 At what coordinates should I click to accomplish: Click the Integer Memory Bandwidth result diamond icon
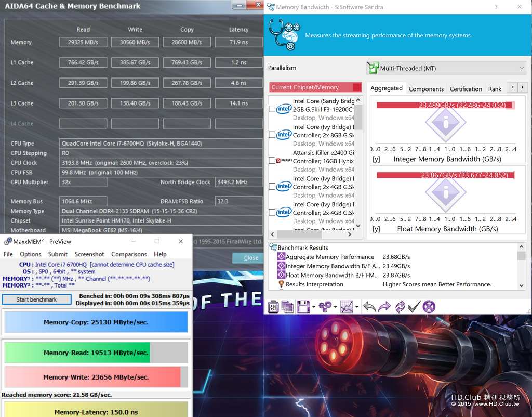click(281, 266)
